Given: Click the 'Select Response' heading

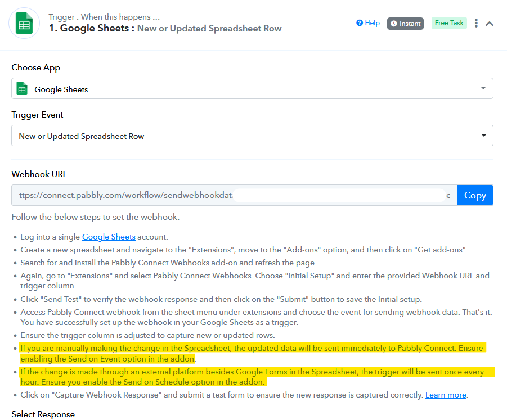Looking at the screenshot, I should (43, 414).
